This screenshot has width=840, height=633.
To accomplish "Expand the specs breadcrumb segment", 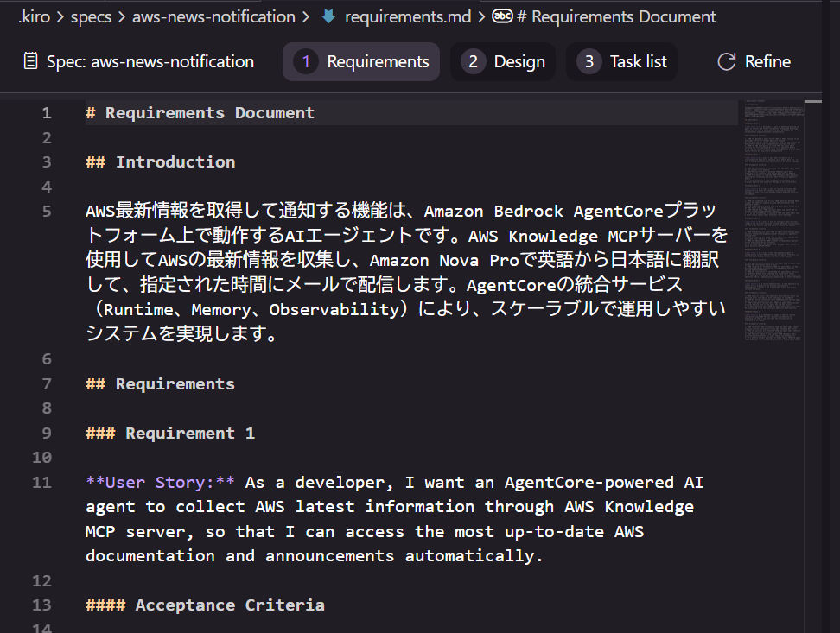I will [90, 16].
